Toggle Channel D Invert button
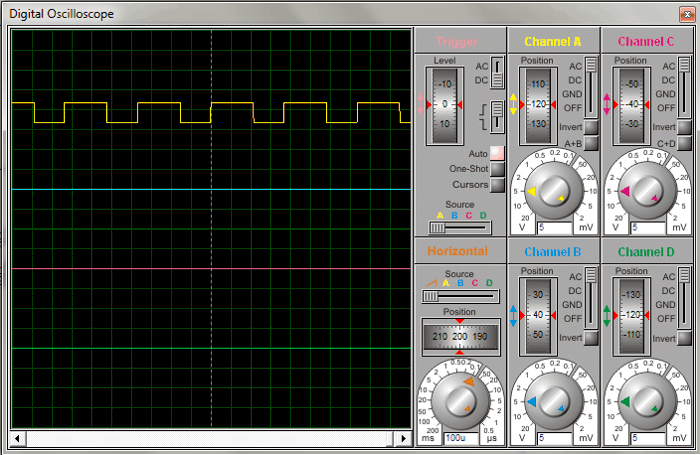 [x=684, y=338]
